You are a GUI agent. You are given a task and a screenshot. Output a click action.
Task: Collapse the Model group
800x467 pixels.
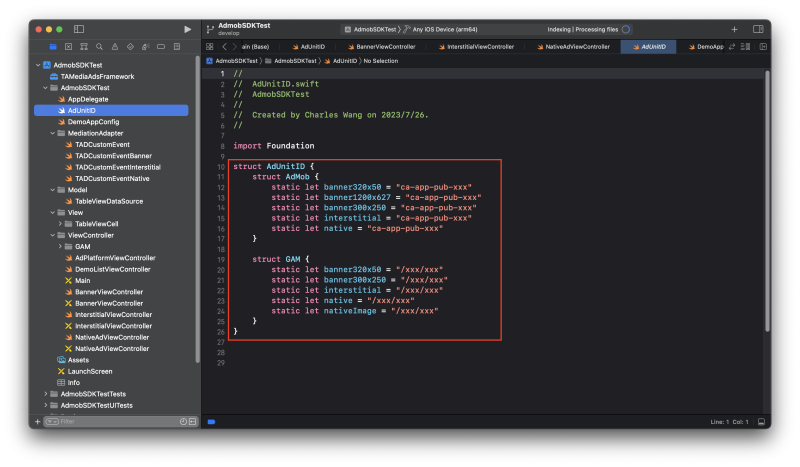coord(53,190)
